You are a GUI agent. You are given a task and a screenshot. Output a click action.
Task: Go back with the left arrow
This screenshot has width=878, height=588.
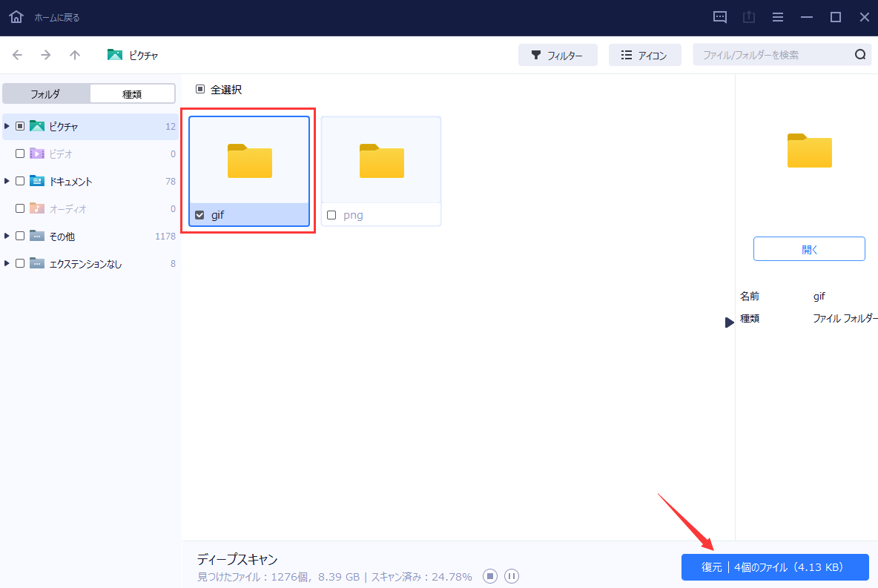click(17, 55)
